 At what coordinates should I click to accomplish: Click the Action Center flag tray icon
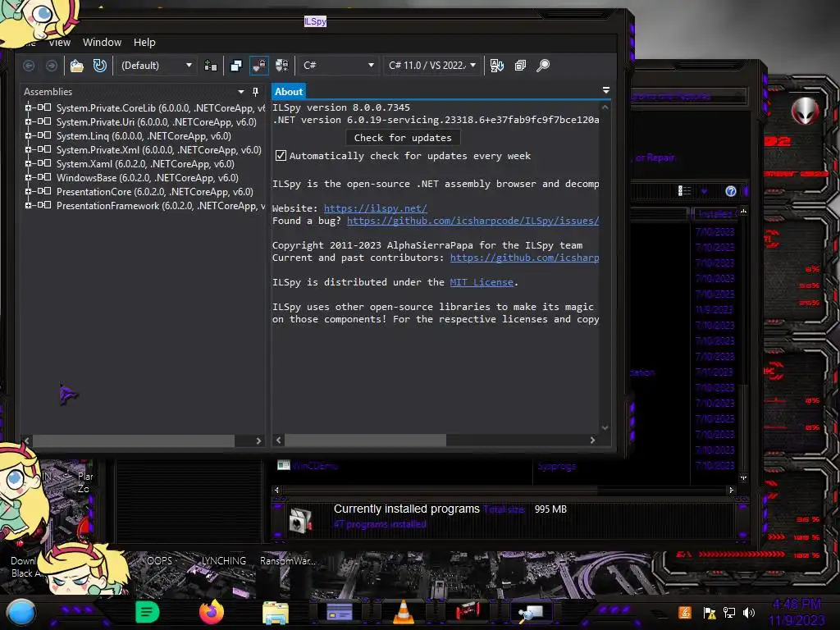(x=710, y=613)
